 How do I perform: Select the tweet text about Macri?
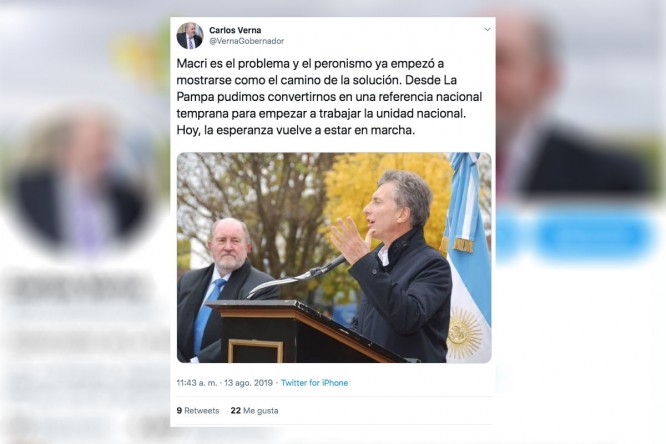(329, 97)
